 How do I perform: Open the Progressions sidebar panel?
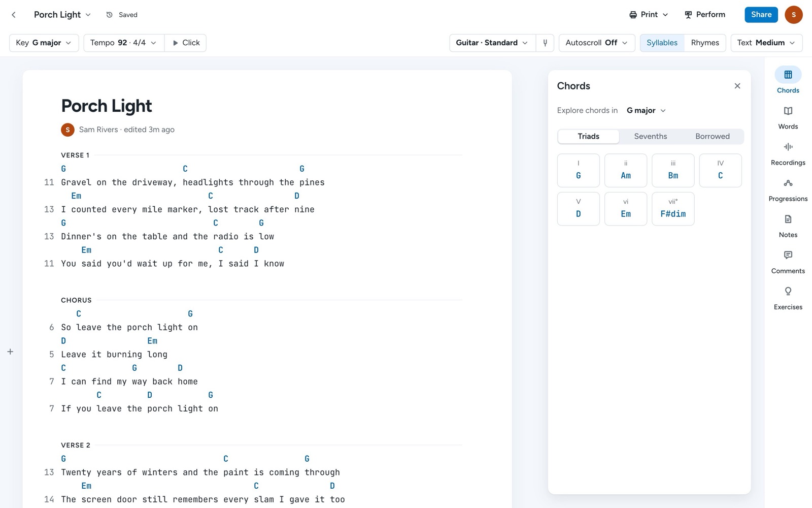point(788,189)
